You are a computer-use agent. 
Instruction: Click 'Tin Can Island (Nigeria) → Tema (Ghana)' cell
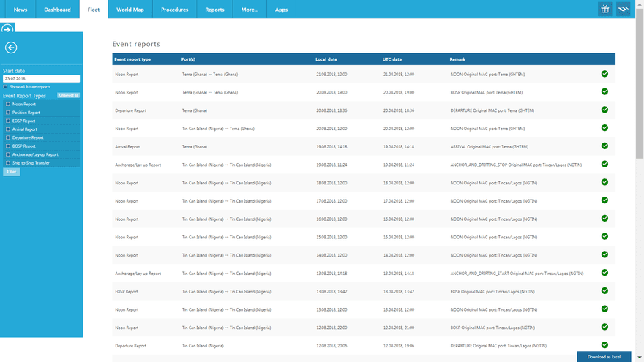tap(218, 129)
